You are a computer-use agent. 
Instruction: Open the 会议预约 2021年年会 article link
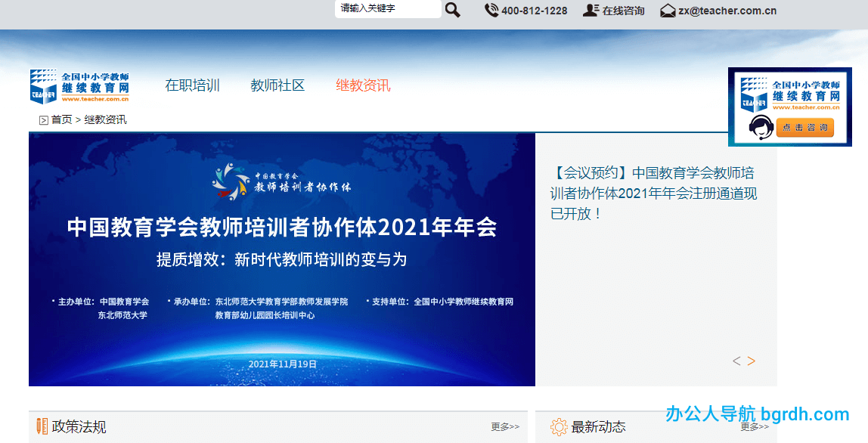653,193
